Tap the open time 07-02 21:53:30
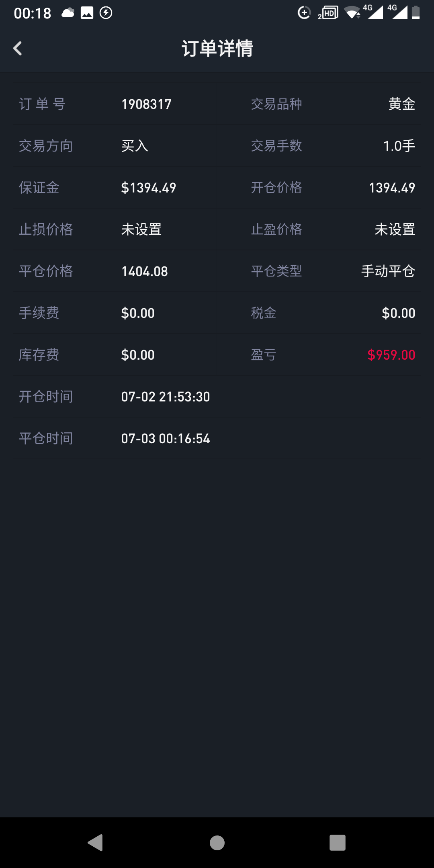The height and width of the screenshot is (868, 434). coord(166,397)
